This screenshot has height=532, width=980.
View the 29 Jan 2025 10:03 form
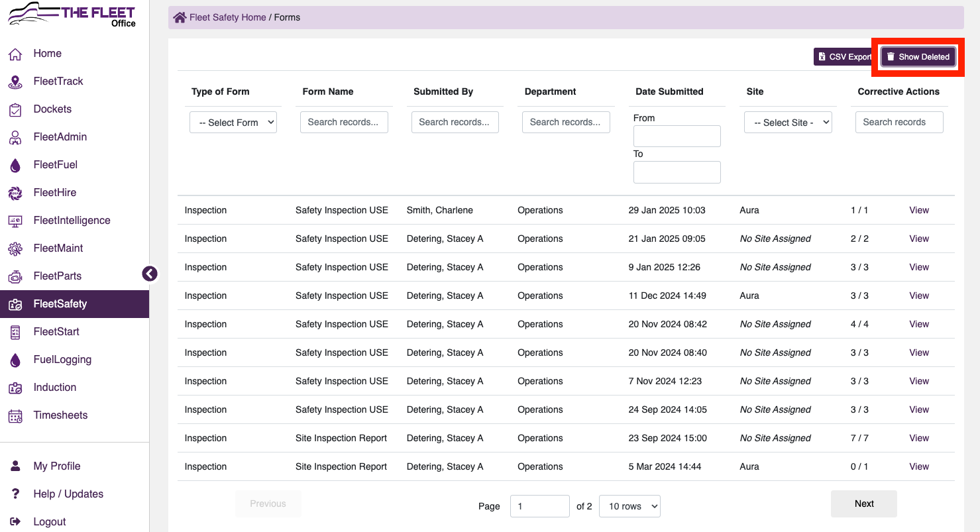919,211
